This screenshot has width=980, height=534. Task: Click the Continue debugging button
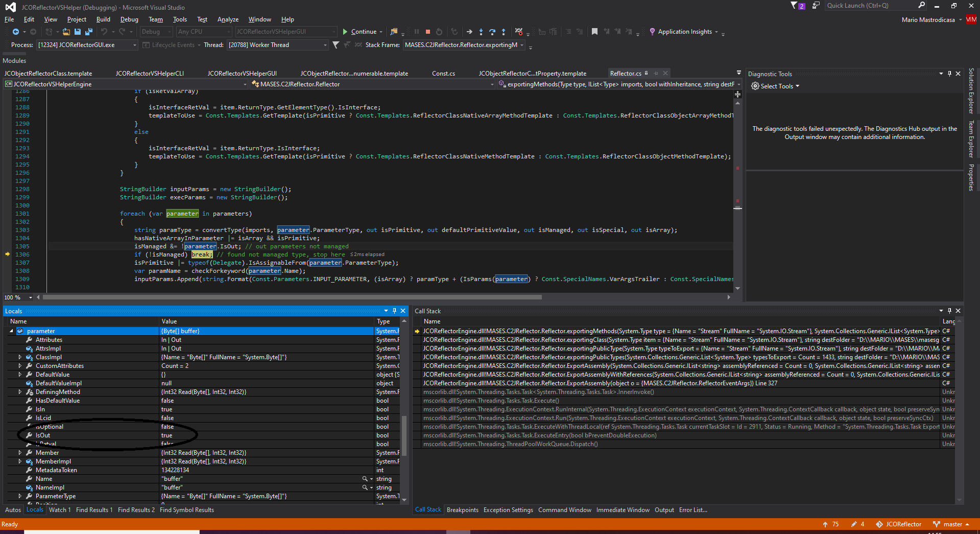click(x=361, y=31)
